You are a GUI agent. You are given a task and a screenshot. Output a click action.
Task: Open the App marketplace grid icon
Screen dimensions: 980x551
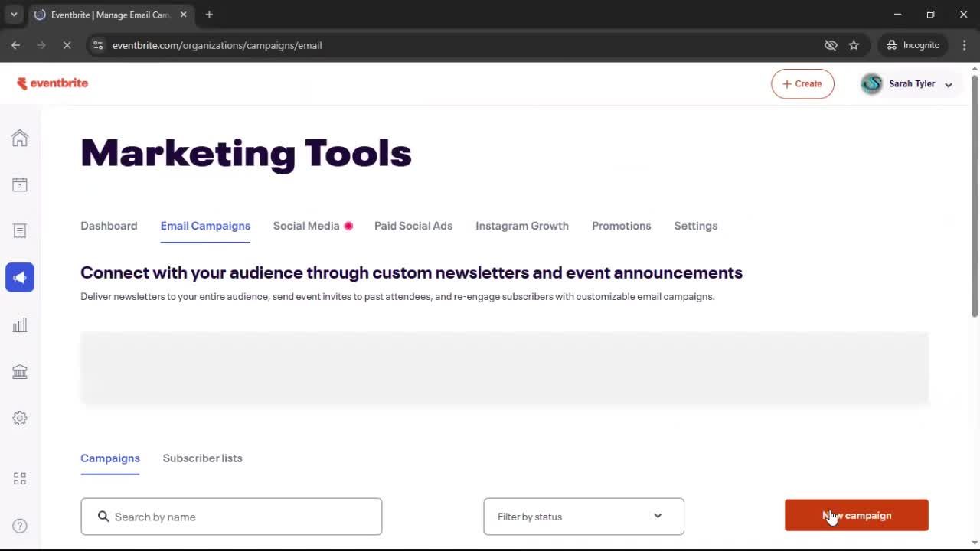pyautogui.click(x=20, y=478)
